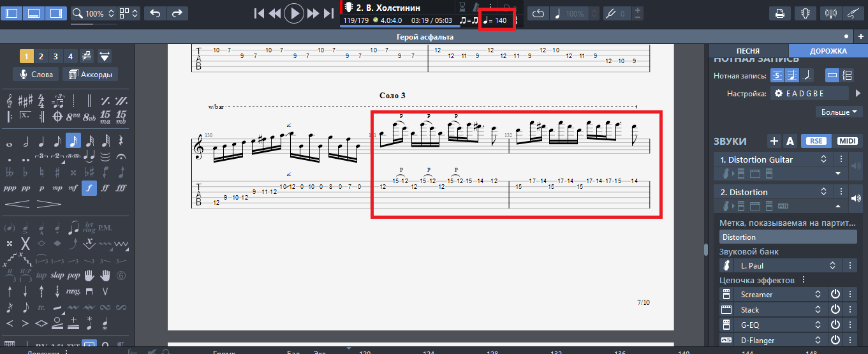Viewport: 868px width, 354px height.
Task: Click the Аккорды chords button
Action: click(x=91, y=75)
